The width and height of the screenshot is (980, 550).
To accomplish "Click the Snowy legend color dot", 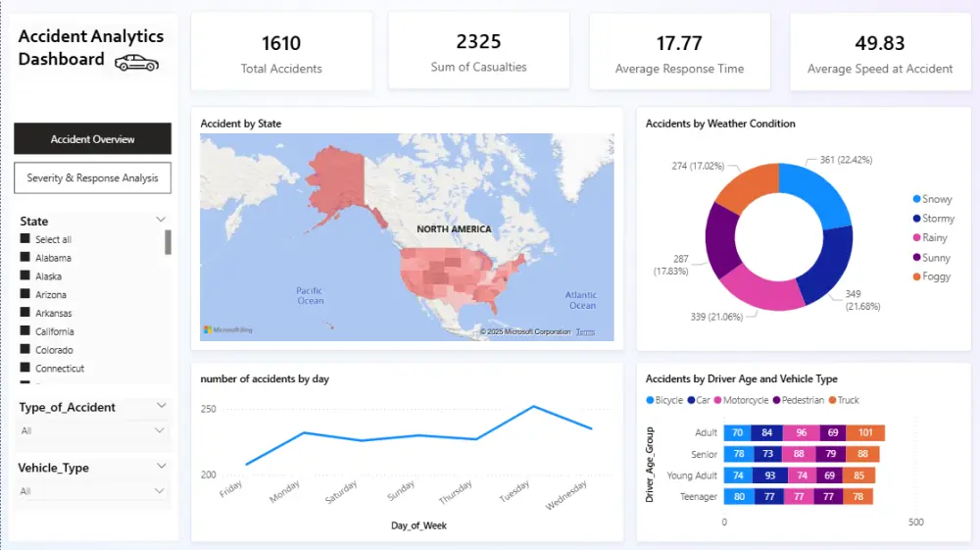I will pyautogui.click(x=917, y=199).
